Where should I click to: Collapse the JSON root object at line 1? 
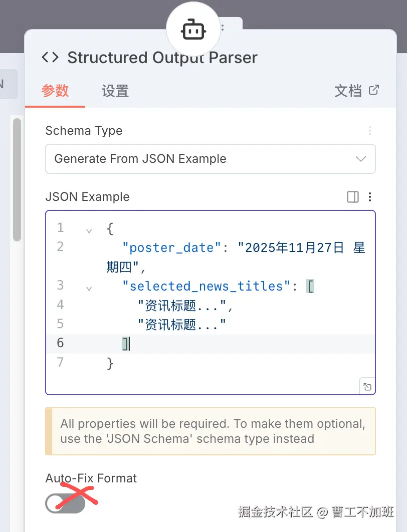point(89,231)
